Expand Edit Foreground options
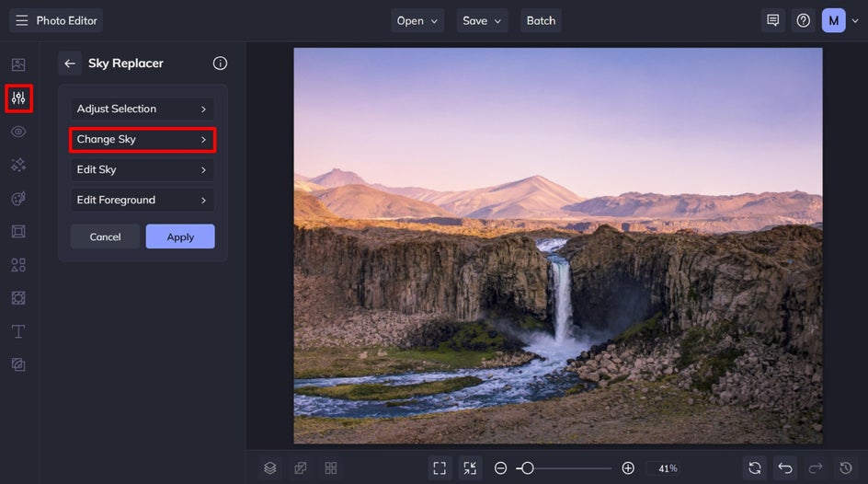Image resolution: width=868 pixels, height=484 pixels. pyautogui.click(x=143, y=200)
